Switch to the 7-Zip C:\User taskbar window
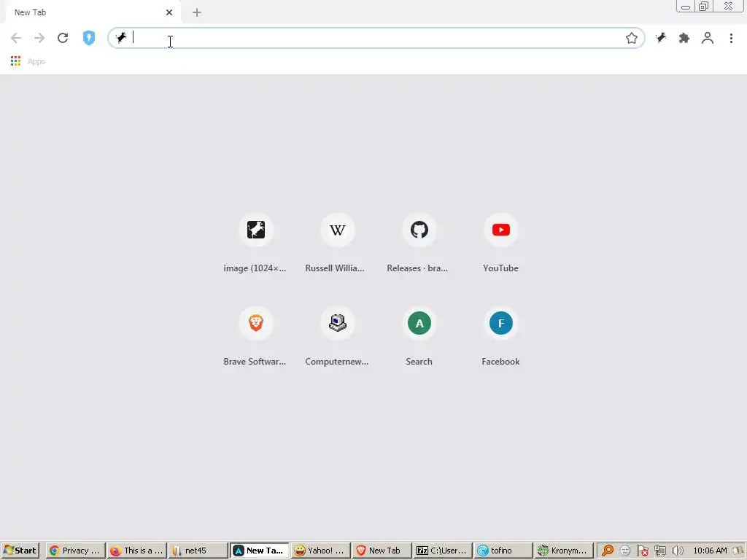Screen dimensions: 747x560 [x=443, y=551]
